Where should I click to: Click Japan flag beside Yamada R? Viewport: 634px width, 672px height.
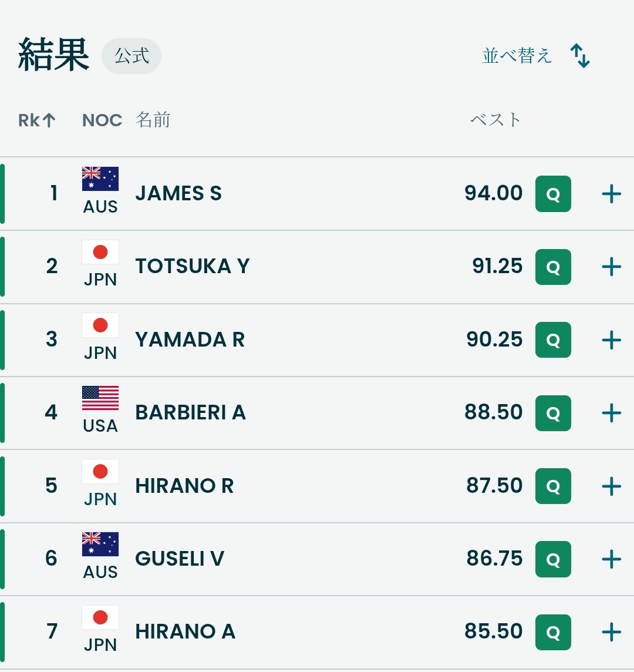pyautogui.click(x=100, y=325)
